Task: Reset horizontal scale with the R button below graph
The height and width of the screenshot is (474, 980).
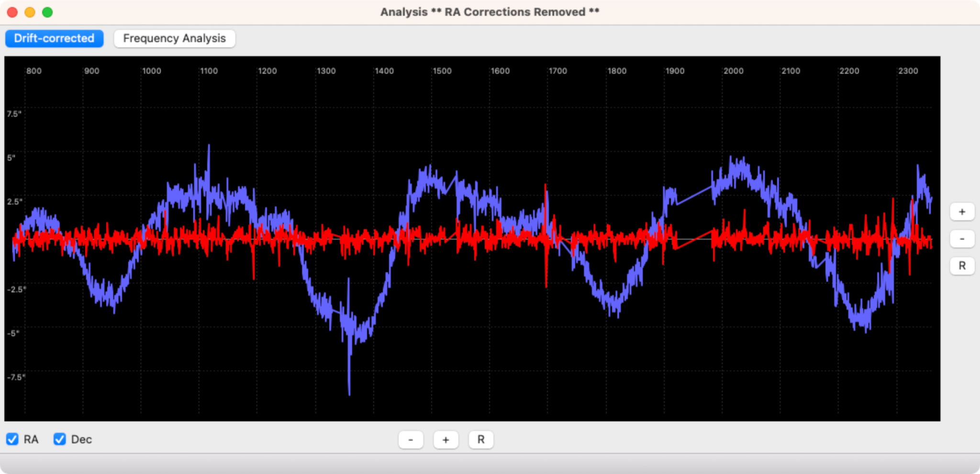Action: [481, 440]
